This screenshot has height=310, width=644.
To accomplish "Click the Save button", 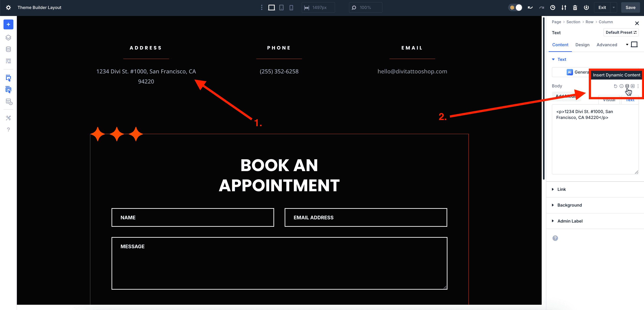I will point(630,7).
